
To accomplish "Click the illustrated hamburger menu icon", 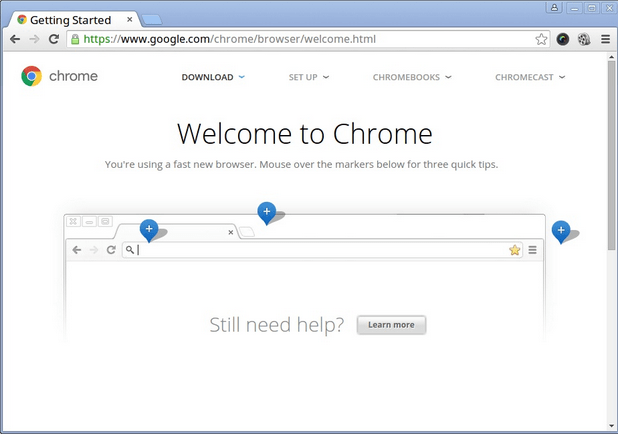I will (532, 250).
